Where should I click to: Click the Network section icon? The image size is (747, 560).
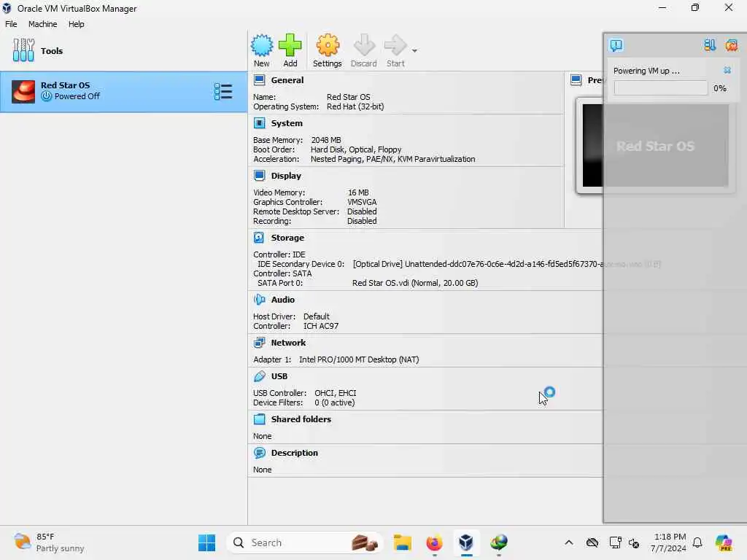coord(259,343)
